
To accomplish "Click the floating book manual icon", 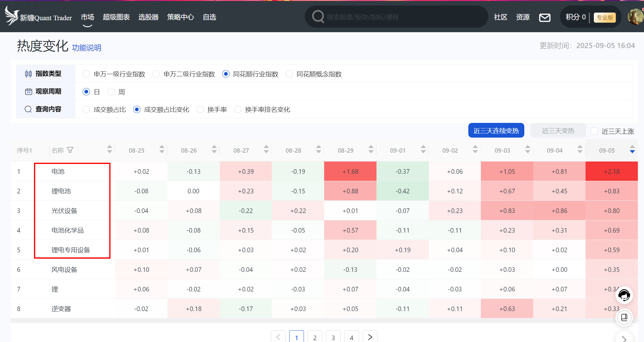I will coord(624,317).
